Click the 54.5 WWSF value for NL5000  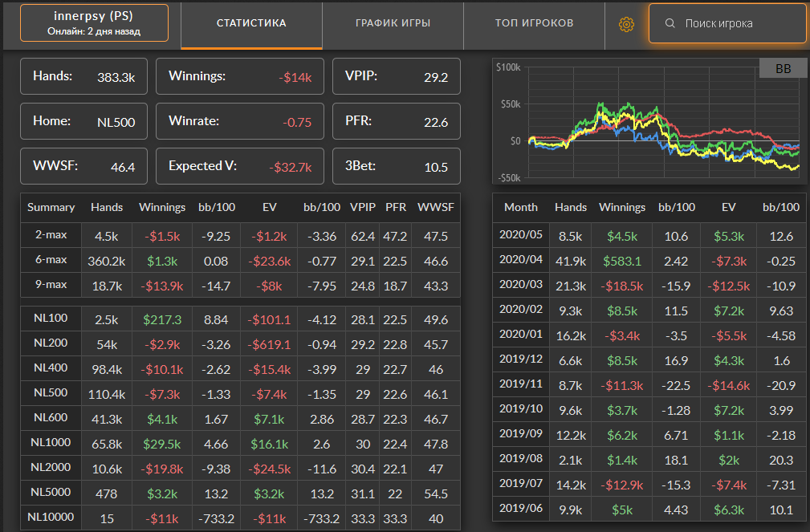coord(435,493)
